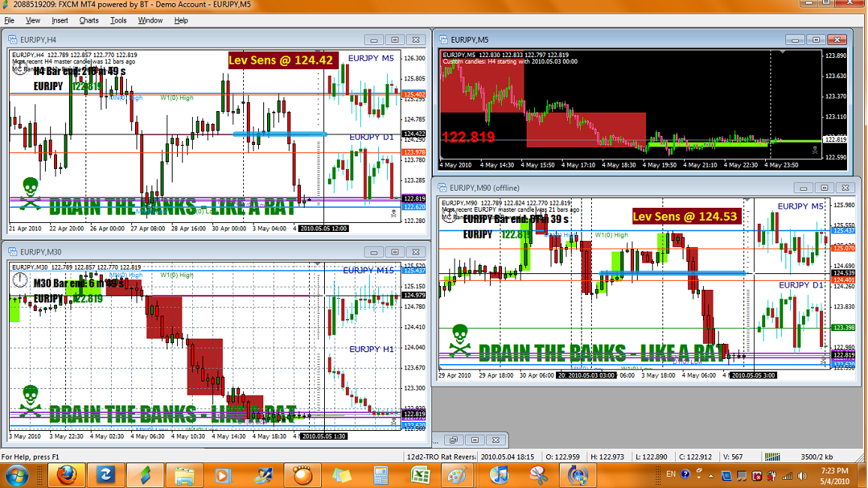
Task: Launch Firefox from the taskbar
Action: click(66, 476)
